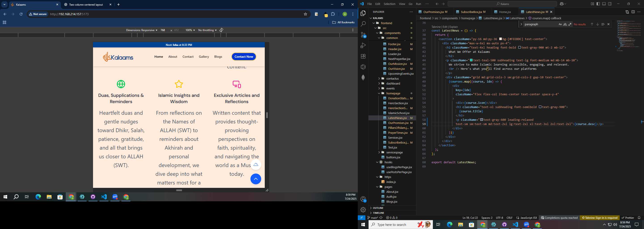Click the viewport width field showing 768
The width and height of the screenshot is (644, 229).
point(163,30)
